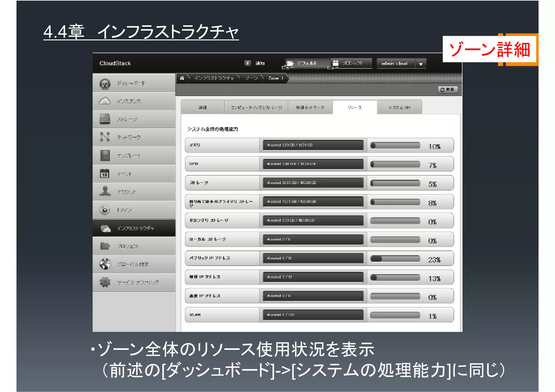The width and height of the screenshot is (555, 392).
Task: Open the グローバル設定 globe icon
Action: click(x=105, y=264)
